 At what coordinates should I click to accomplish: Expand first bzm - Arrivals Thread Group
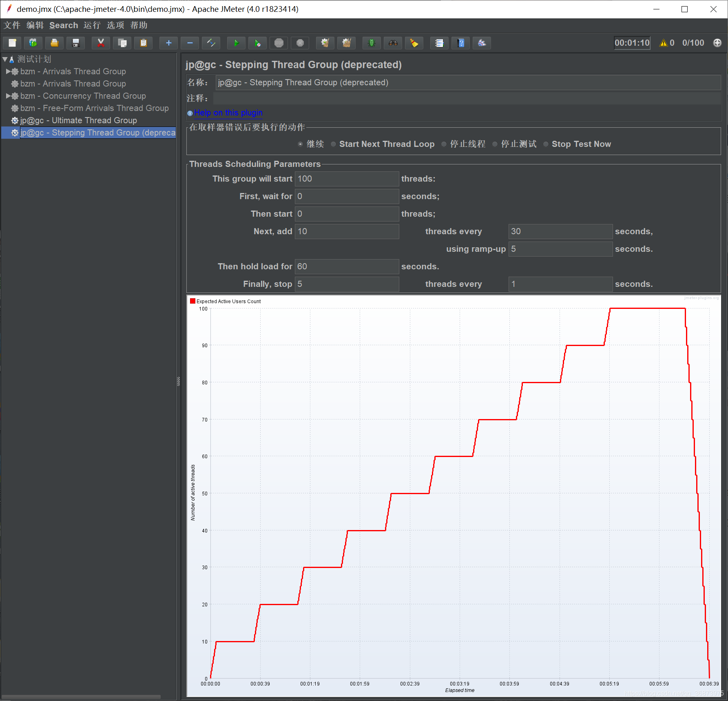pos(8,71)
